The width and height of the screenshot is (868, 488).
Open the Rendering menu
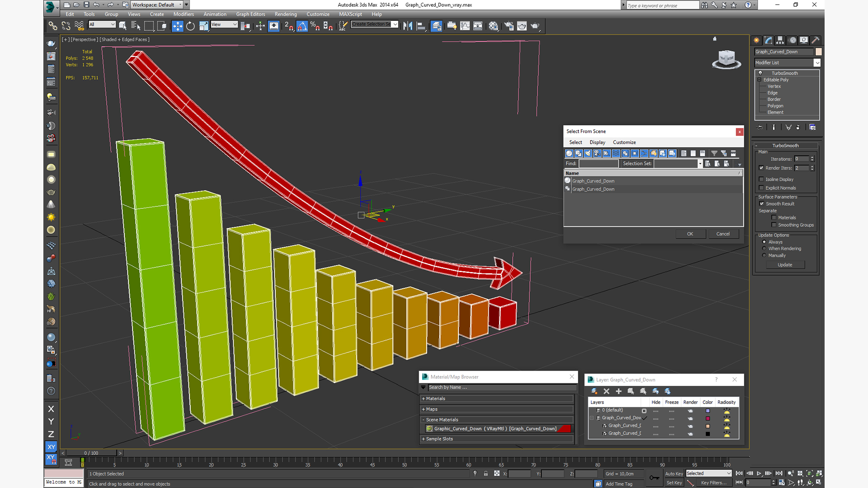(286, 14)
